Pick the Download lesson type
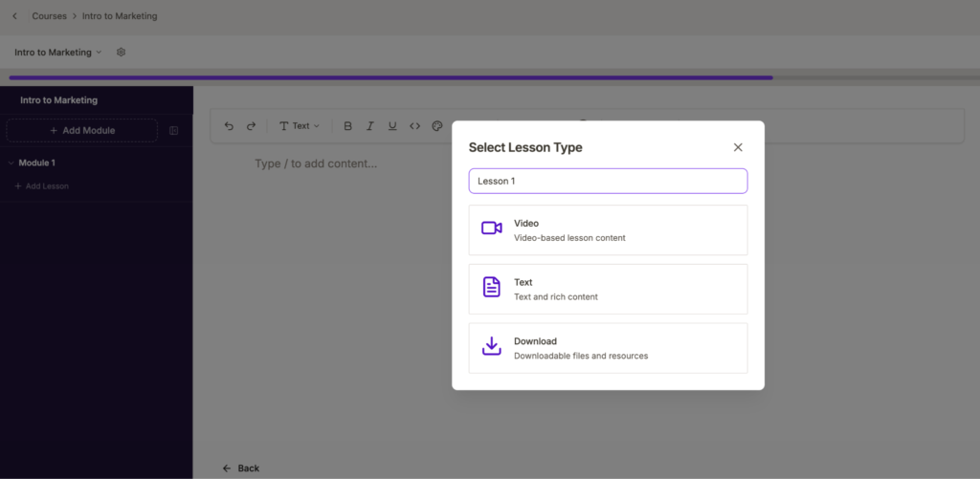 (608, 348)
